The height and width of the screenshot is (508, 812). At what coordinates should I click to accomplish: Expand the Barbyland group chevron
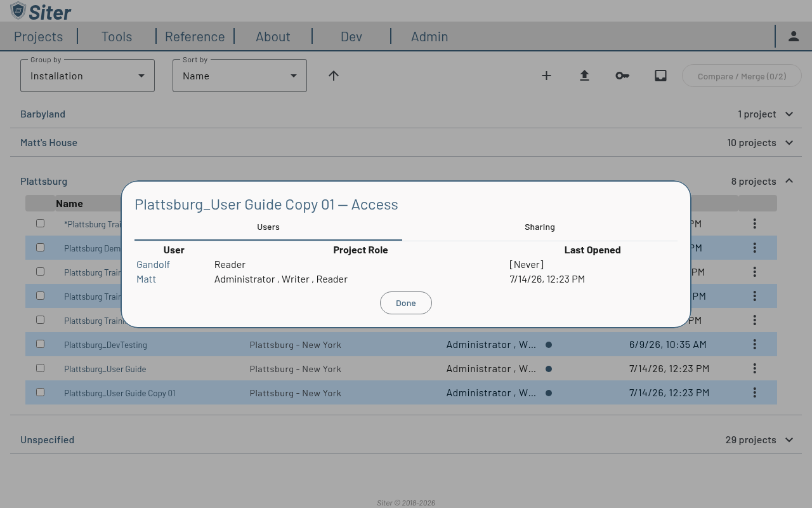point(789,114)
